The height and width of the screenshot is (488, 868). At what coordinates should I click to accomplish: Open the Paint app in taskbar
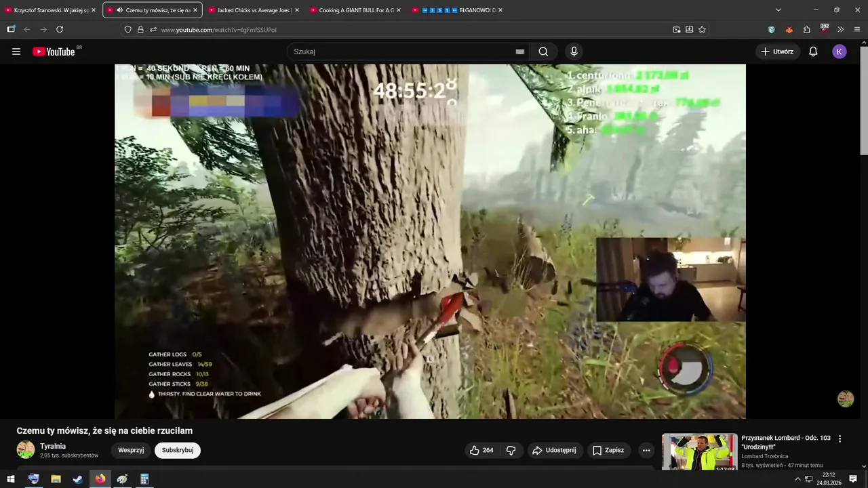[x=122, y=479]
